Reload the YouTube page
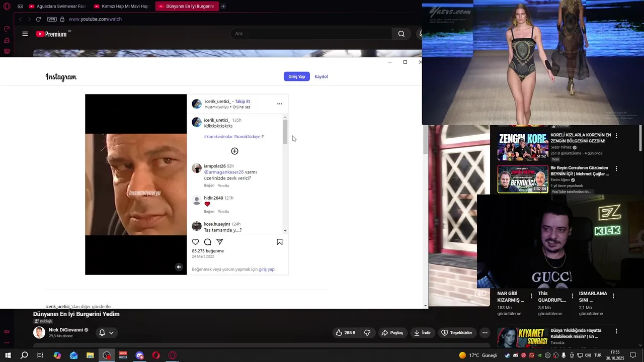644x362 pixels. tap(38, 19)
